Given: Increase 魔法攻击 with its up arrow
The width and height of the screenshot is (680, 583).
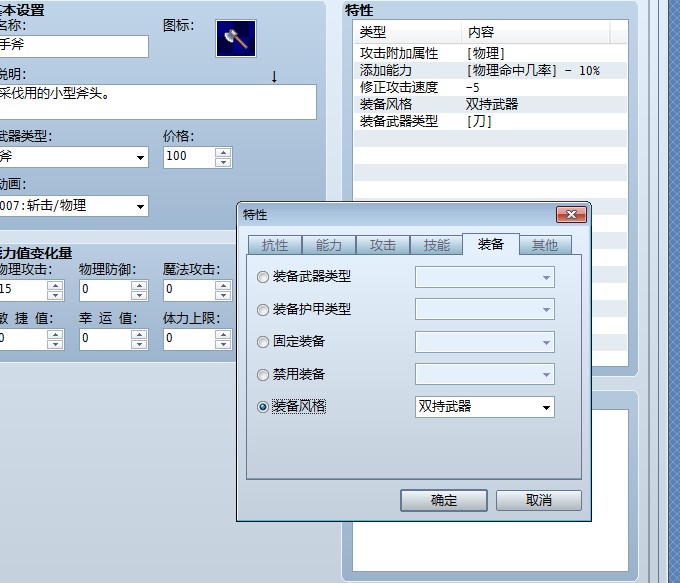Looking at the screenshot, I should pos(223,286).
